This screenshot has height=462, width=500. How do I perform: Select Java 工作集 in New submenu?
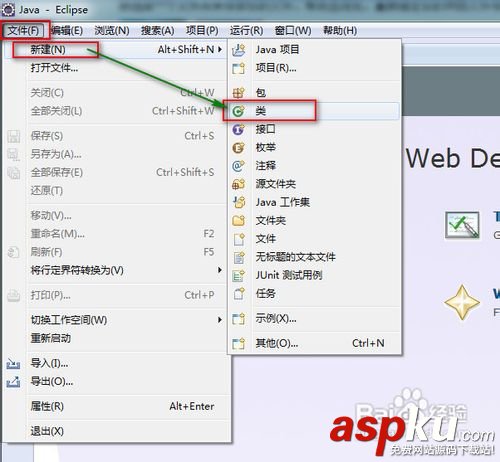[x=314, y=202]
